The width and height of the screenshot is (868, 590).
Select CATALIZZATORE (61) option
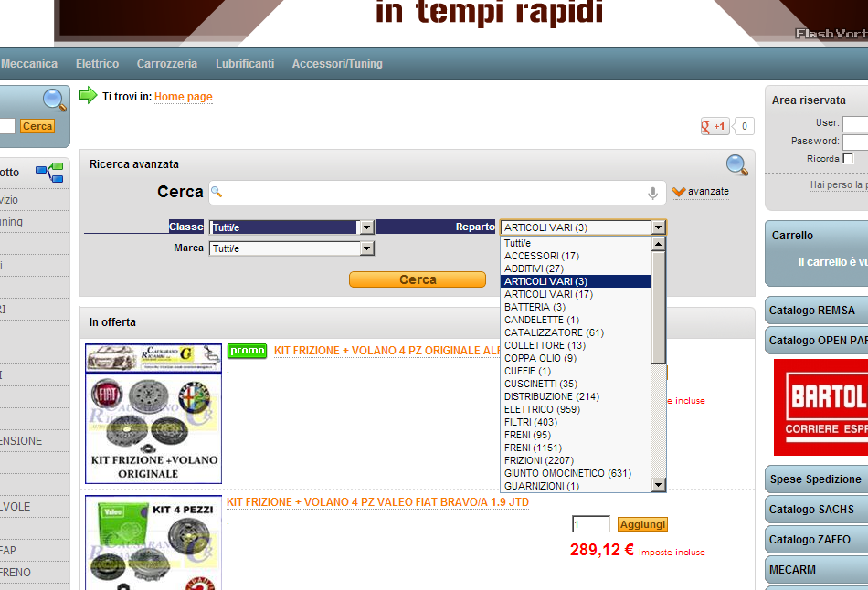coord(576,332)
